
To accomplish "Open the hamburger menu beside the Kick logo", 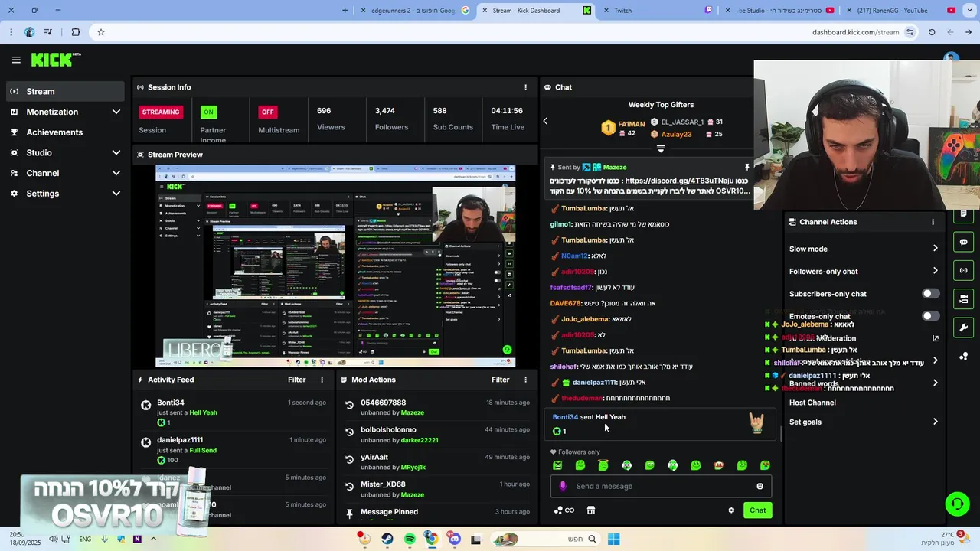I will (x=16, y=60).
